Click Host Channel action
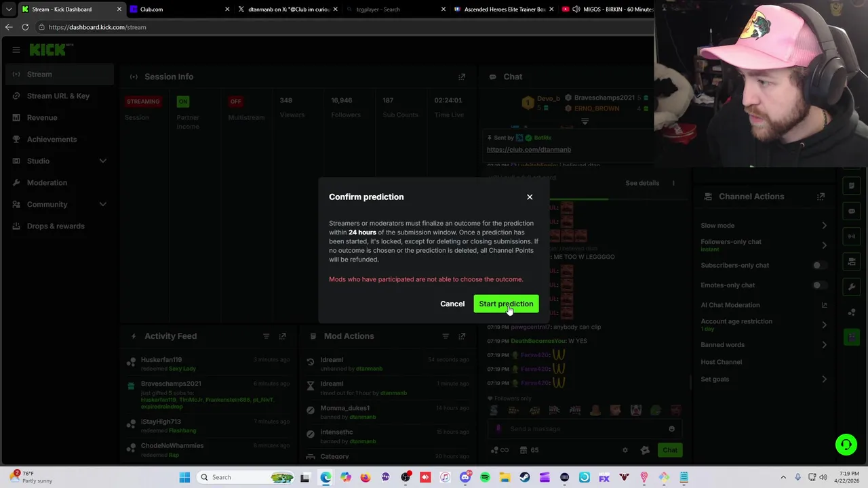Viewport: 868px width, 488px height. point(721,362)
